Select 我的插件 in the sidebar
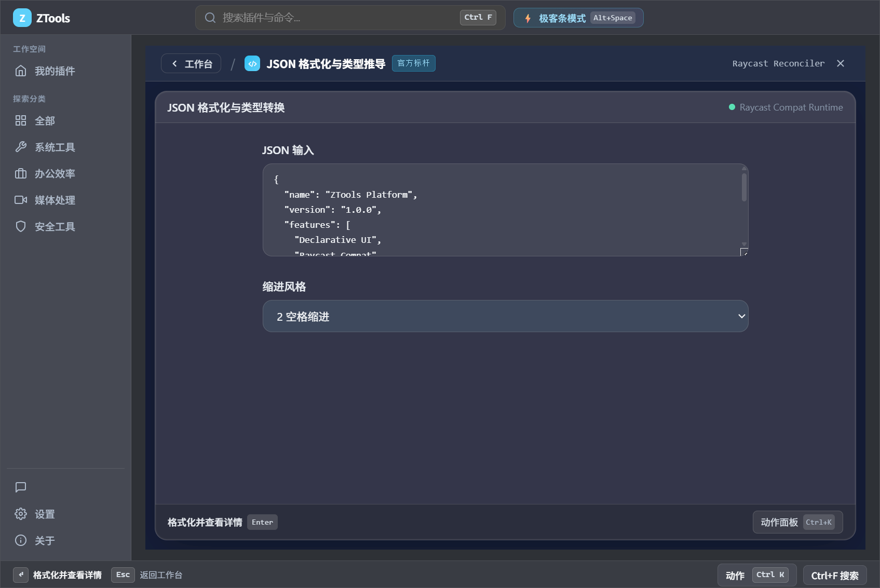 65,71
